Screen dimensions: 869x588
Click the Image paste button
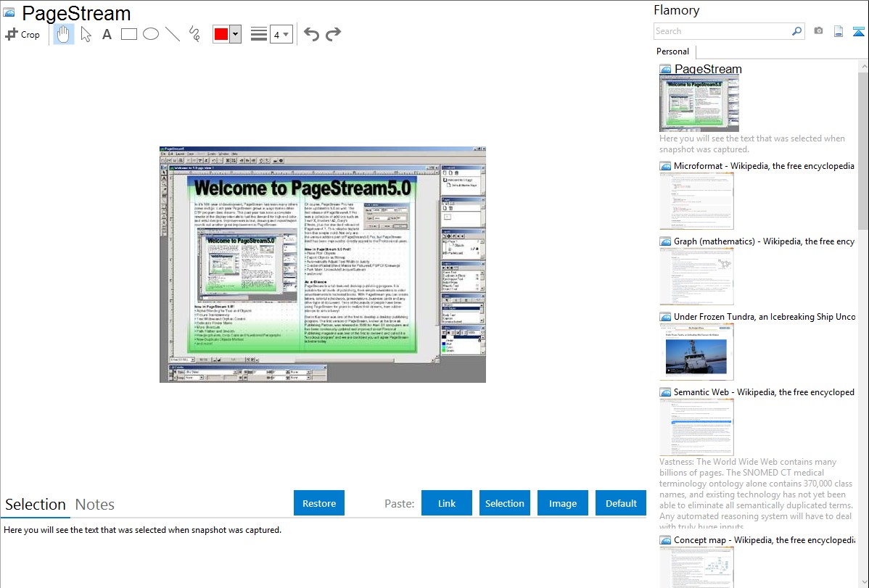point(562,503)
